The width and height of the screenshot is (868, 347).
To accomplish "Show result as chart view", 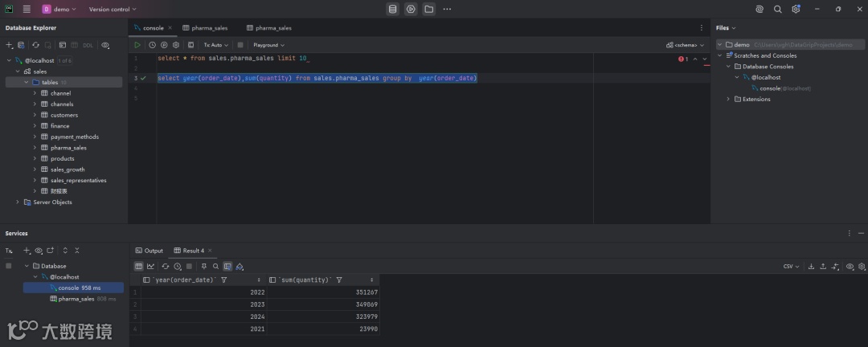I will click(x=150, y=266).
